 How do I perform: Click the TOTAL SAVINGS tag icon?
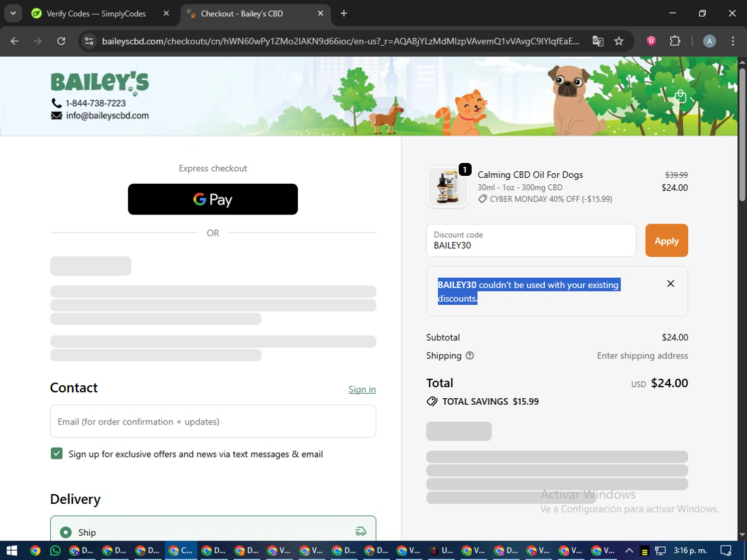[x=432, y=401]
